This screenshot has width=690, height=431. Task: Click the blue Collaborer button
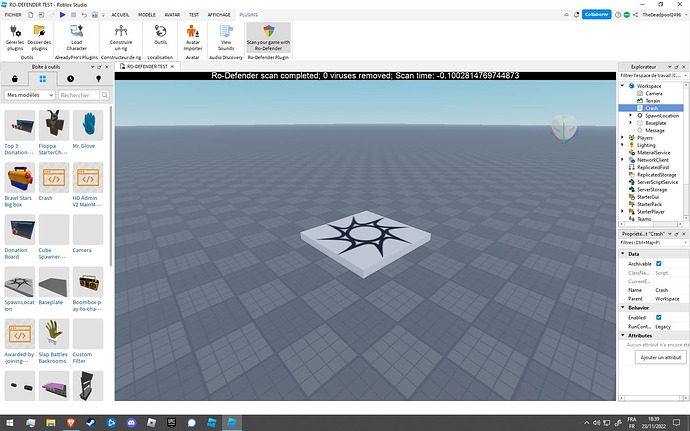[x=596, y=15]
